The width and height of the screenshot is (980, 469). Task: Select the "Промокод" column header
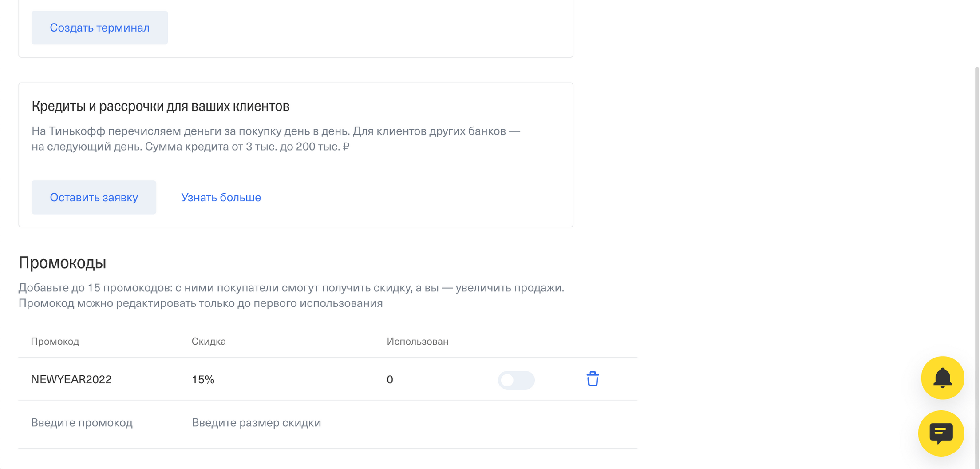pyautogui.click(x=55, y=341)
